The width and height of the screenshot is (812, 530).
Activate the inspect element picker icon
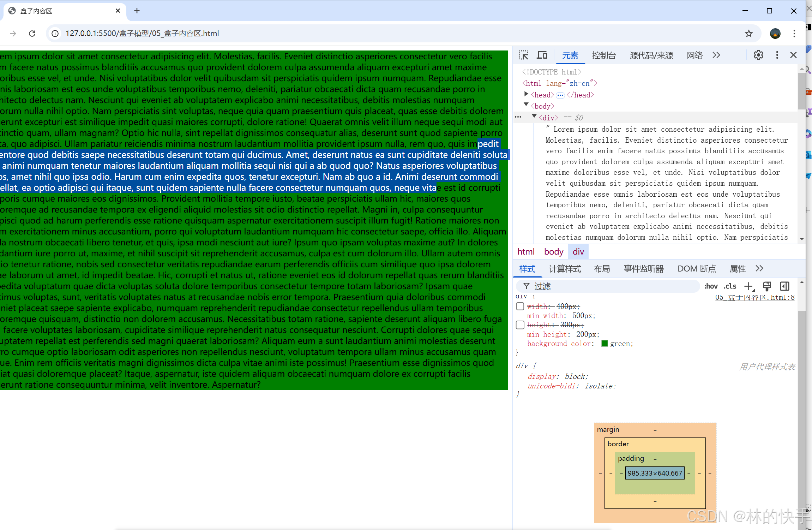point(523,55)
